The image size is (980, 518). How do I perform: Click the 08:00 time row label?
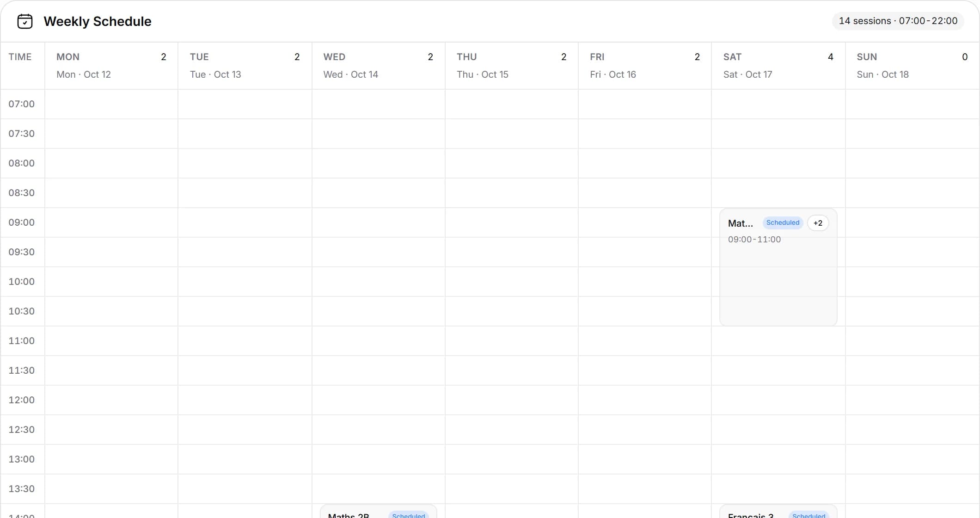21,163
